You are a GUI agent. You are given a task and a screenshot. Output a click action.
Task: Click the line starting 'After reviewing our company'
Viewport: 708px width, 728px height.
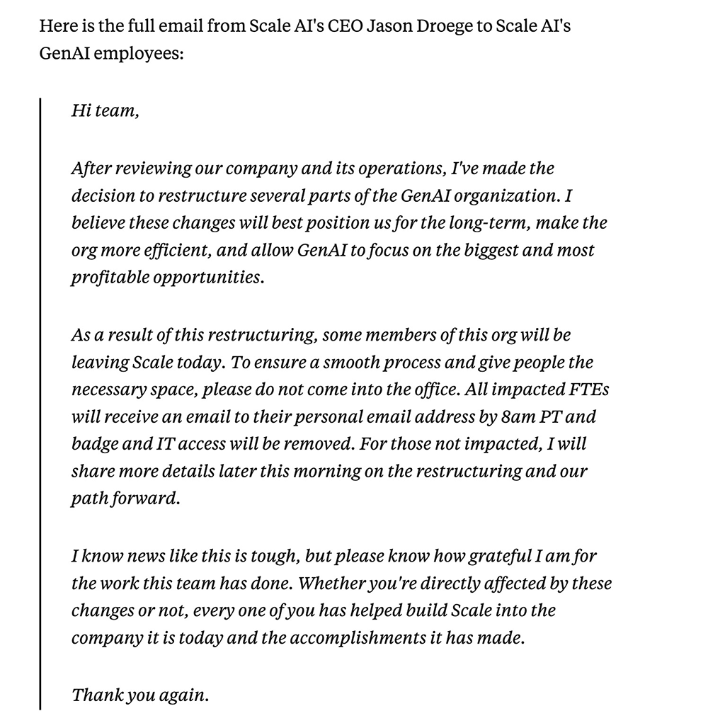(x=312, y=169)
